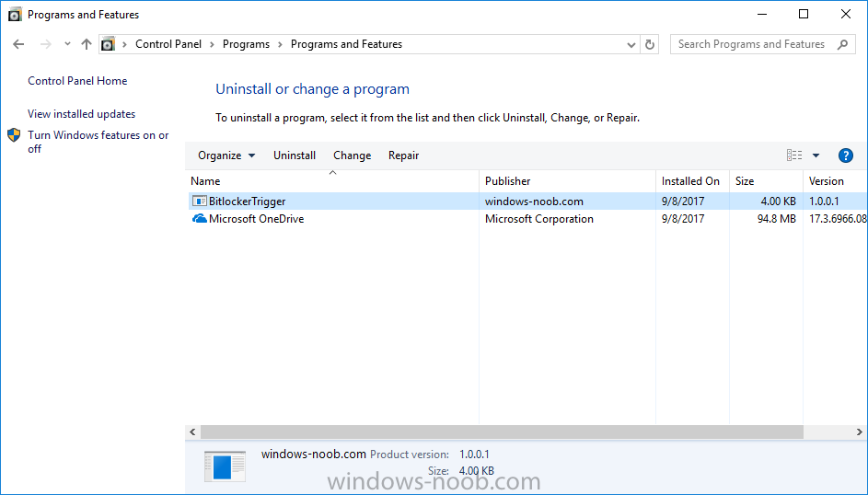Click the 94.8 MB size cell
Screen dimensions: 868x495
pos(777,219)
